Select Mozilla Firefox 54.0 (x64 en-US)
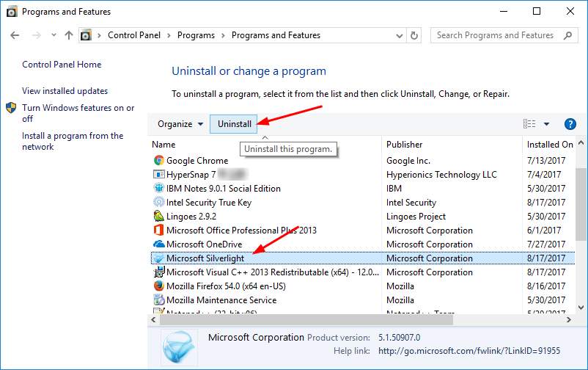This screenshot has width=588, height=370. 226,286
